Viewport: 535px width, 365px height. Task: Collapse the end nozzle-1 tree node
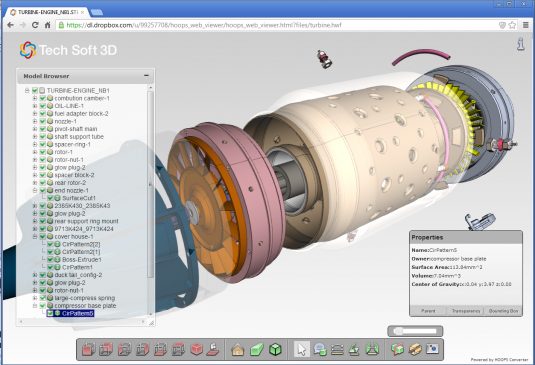35,190
